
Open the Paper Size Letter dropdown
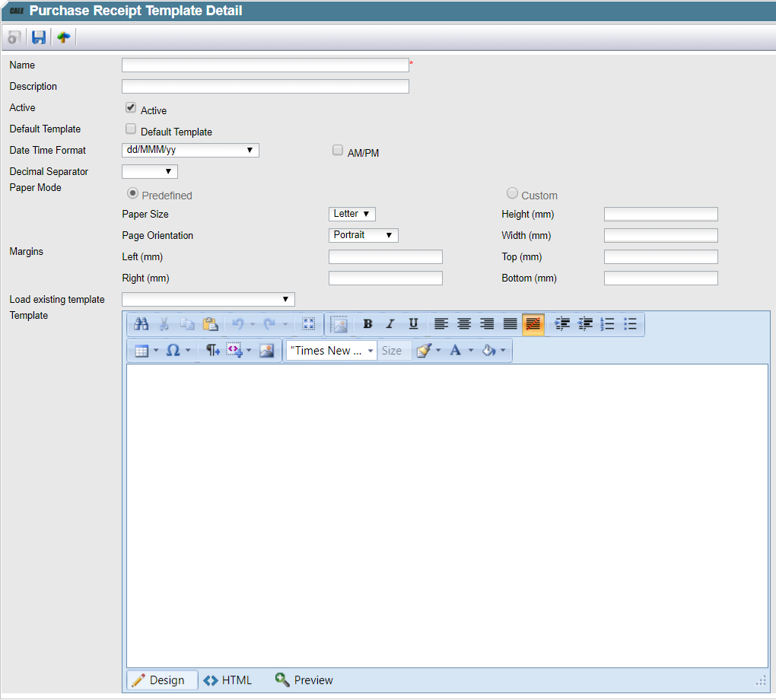click(x=352, y=214)
